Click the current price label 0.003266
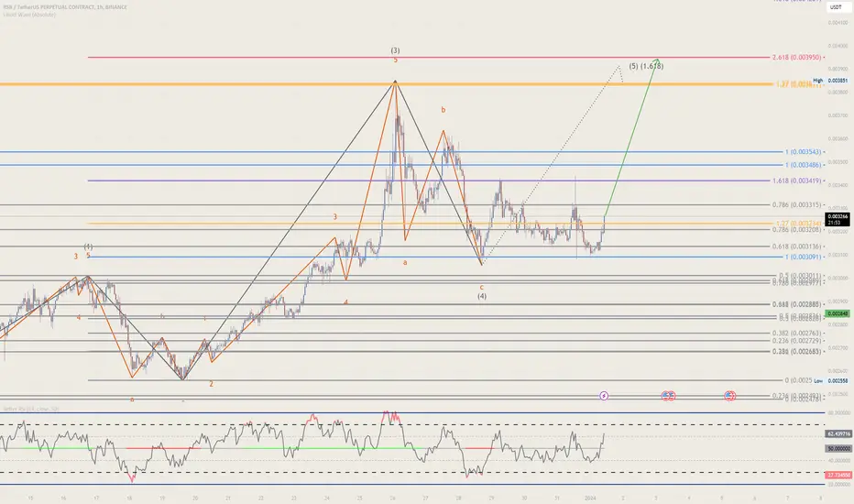This screenshot has width=854, height=504. point(838,219)
